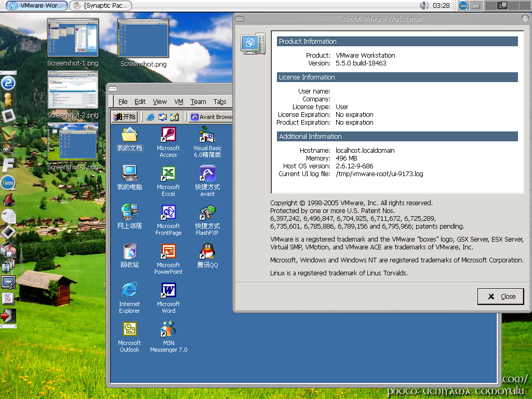Open the 我的电脑 icon

(x=129, y=178)
